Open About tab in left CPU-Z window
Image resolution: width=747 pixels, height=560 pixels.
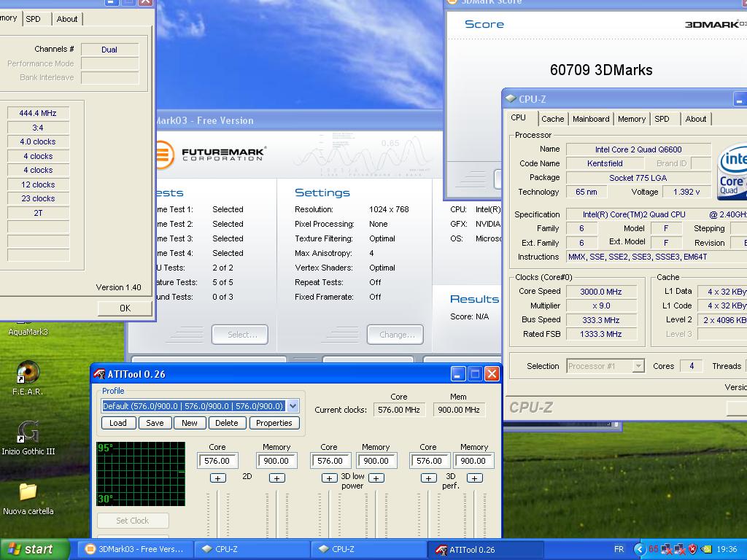click(x=66, y=19)
